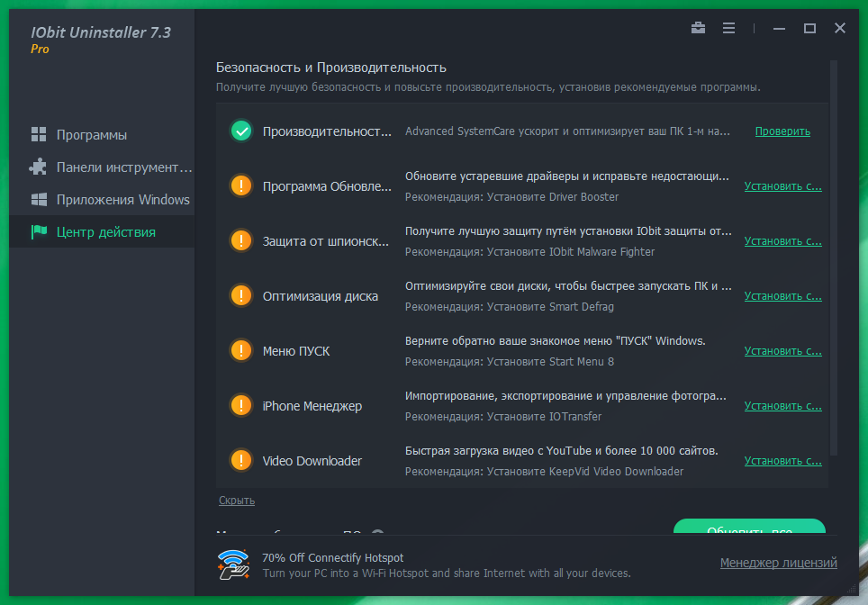Screen dimensions: 868x605
Task: Click warning icon for Защита от шпионского
Action: point(241,240)
